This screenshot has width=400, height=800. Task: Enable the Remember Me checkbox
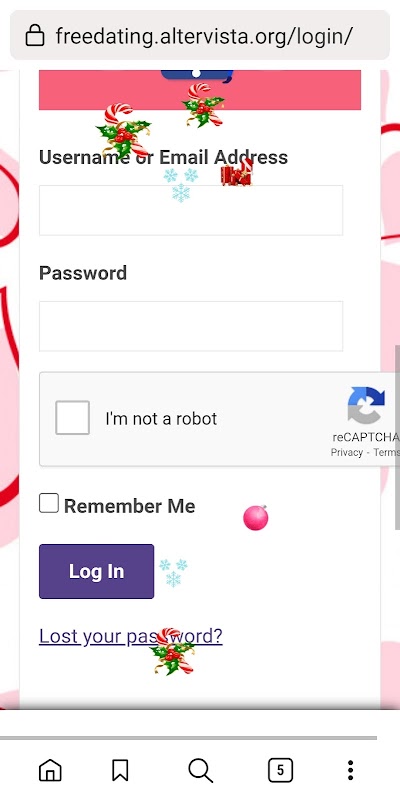[x=49, y=503]
